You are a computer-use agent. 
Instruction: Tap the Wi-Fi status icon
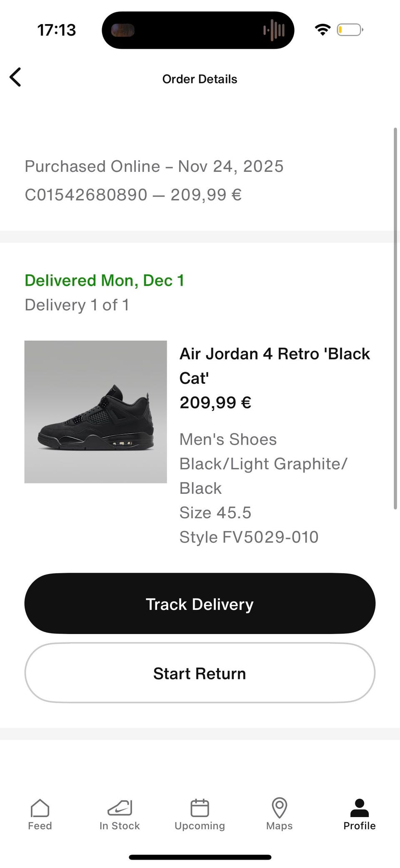coord(322,30)
